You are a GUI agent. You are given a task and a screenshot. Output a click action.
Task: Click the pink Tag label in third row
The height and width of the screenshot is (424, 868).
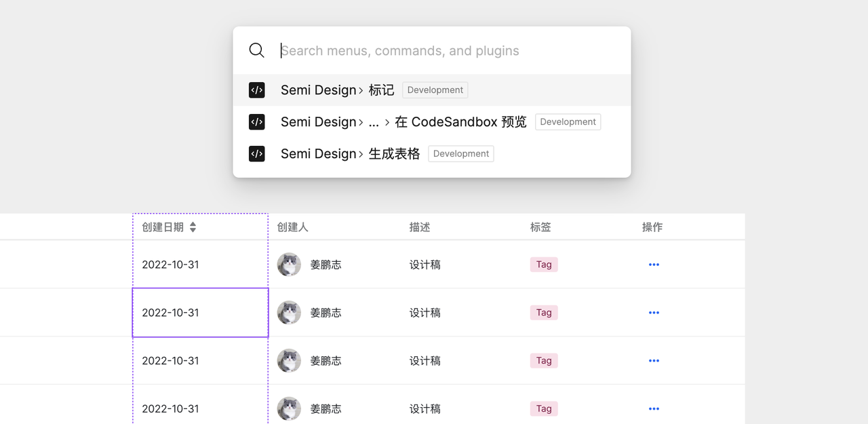coord(544,361)
